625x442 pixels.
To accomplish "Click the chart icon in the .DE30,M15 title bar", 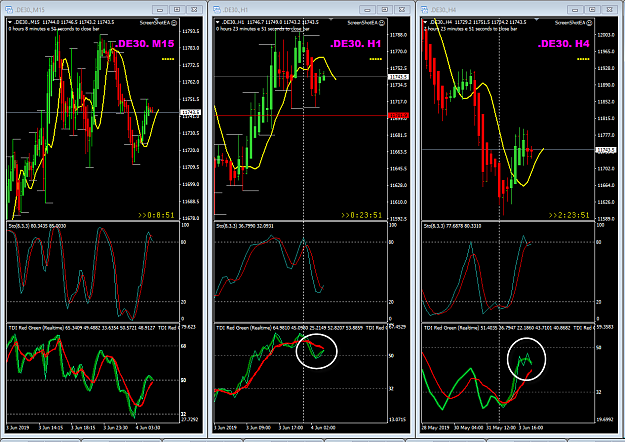I will click(9, 10).
